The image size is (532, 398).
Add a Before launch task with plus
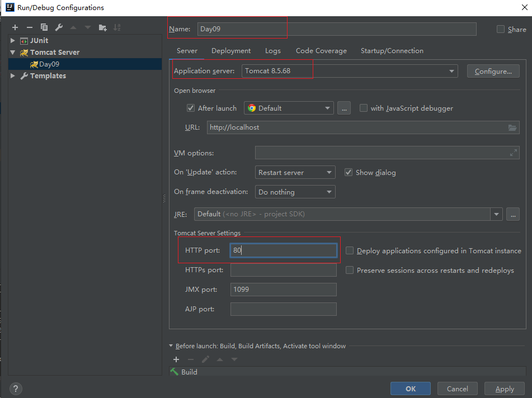coord(176,359)
